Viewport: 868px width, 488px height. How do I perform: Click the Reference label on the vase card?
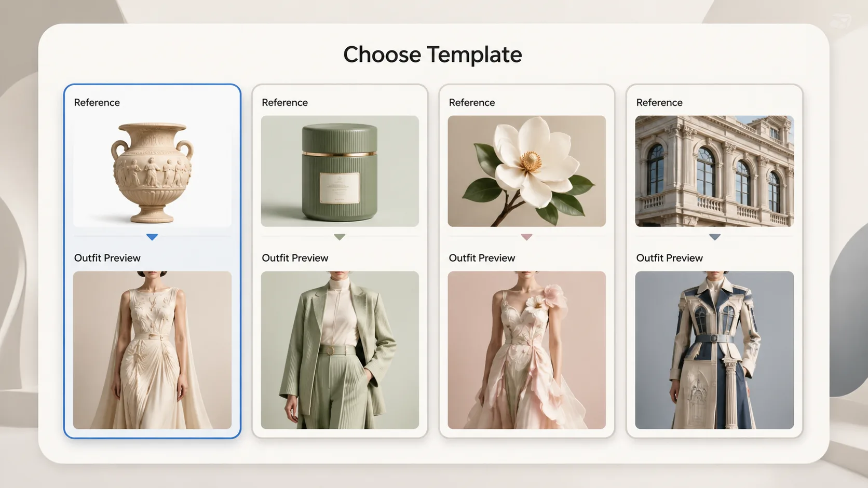click(97, 102)
